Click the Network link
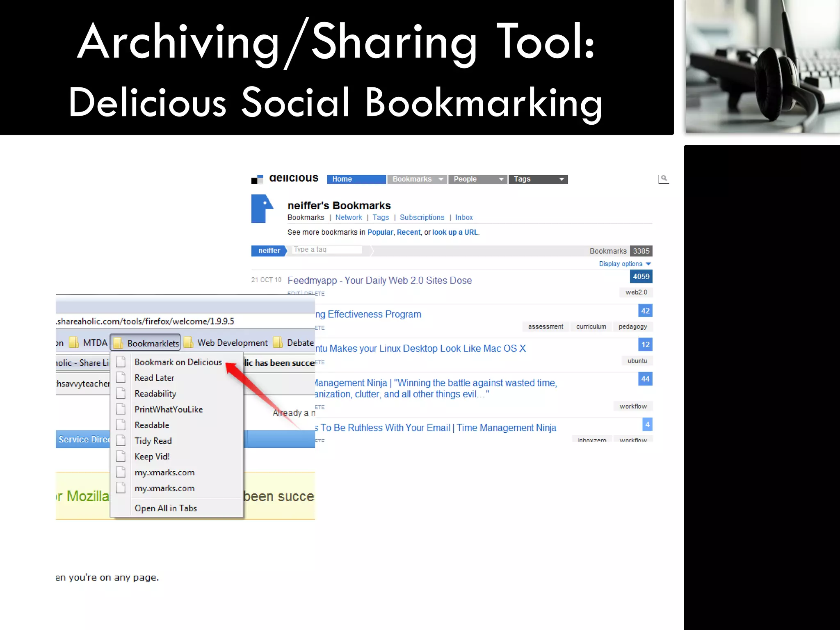Screen dimensions: 840x630 tap(349, 217)
